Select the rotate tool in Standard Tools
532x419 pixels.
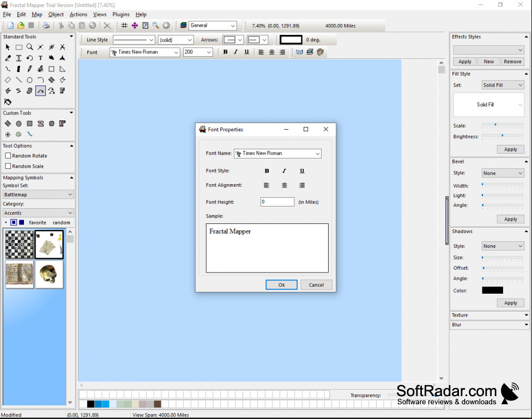click(29, 58)
